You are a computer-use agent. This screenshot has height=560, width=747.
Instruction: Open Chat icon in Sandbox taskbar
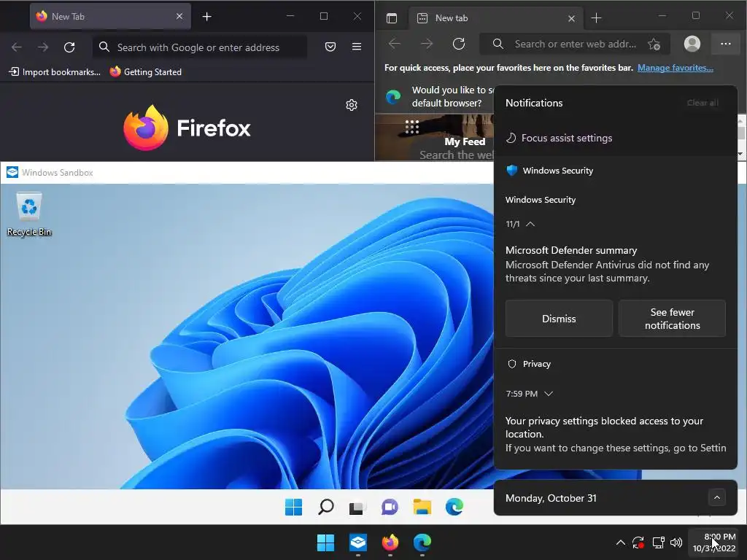390,507
